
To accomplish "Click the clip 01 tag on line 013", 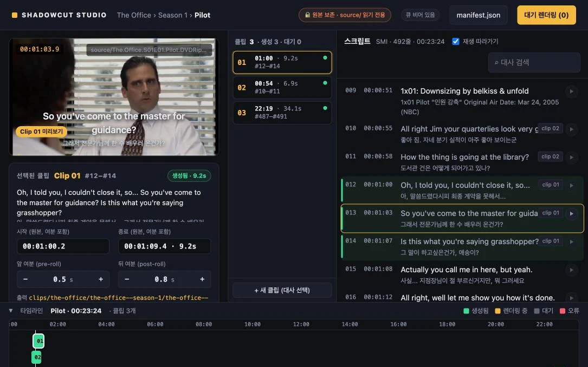I will (x=550, y=213).
